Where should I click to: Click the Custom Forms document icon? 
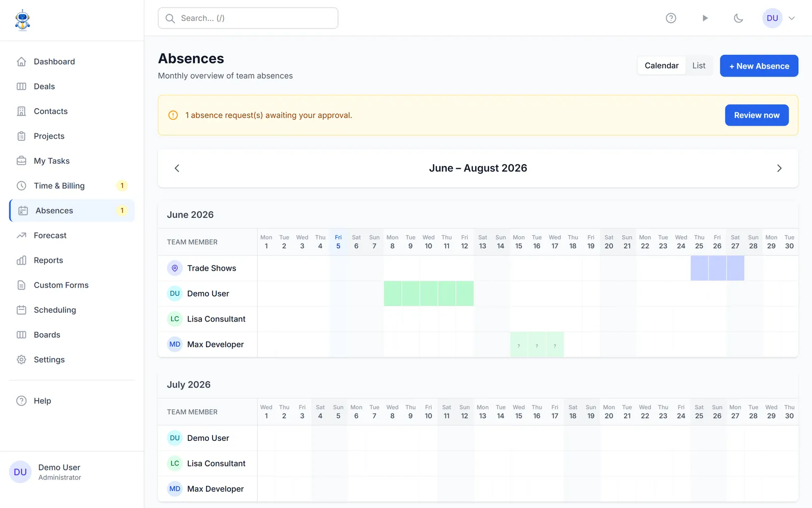(21, 285)
